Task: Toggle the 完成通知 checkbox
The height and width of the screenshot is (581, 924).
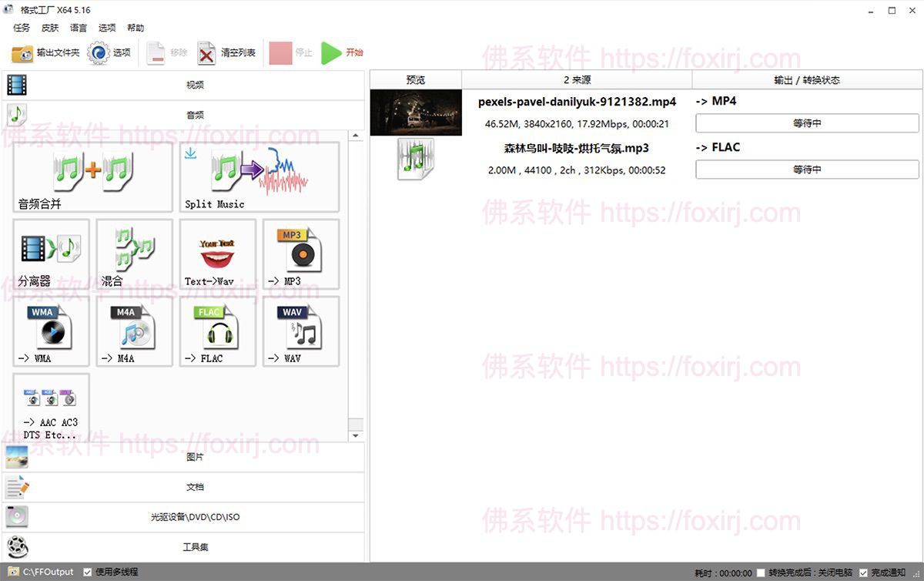Action: [863, 573]
